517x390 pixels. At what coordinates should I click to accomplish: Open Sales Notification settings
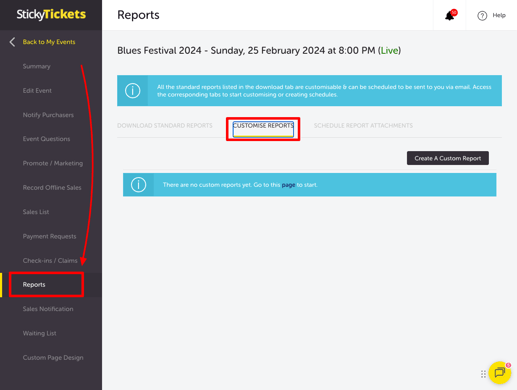point(48,309)
